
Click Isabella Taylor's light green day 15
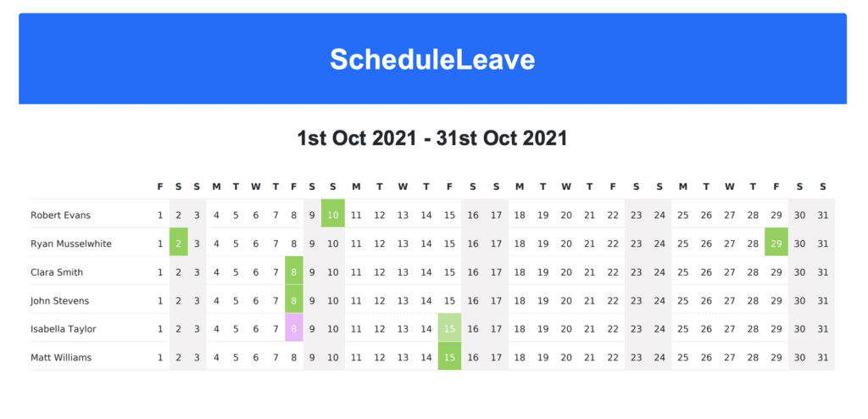click(x=450, y=329)
